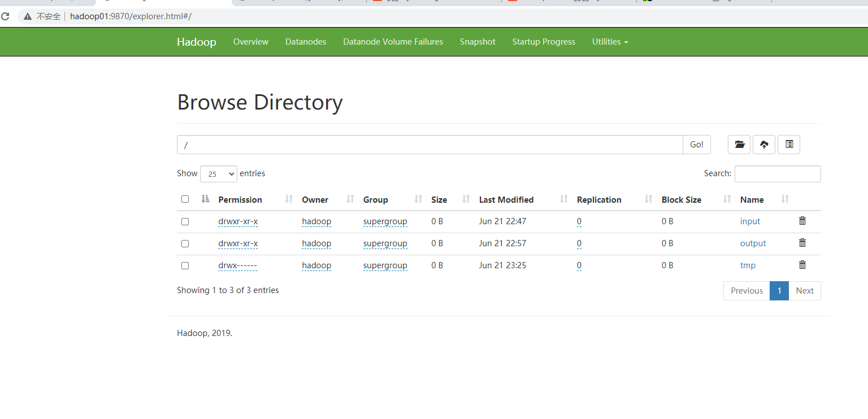This screenshot has height=419, width=868.
Task: Click owner hadoop in the output row
Action: click(x=316, y=243)
